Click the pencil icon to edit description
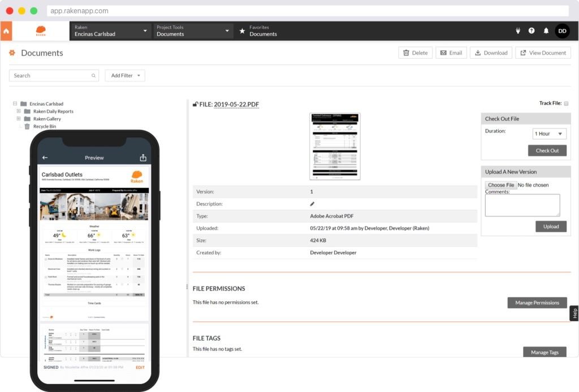 312,204
